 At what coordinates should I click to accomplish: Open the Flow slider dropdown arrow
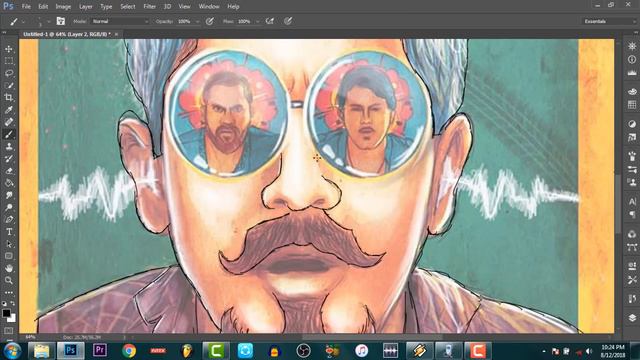click(x=258, y=21)
